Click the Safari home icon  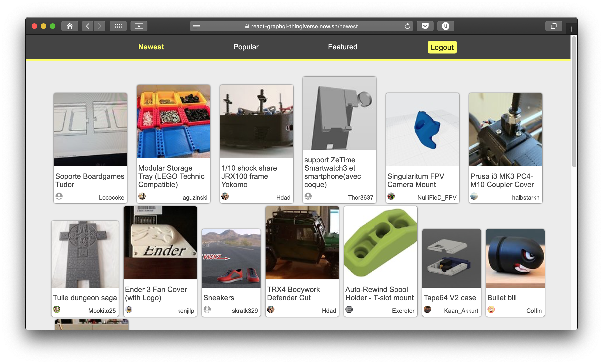[x=70, y=26]
